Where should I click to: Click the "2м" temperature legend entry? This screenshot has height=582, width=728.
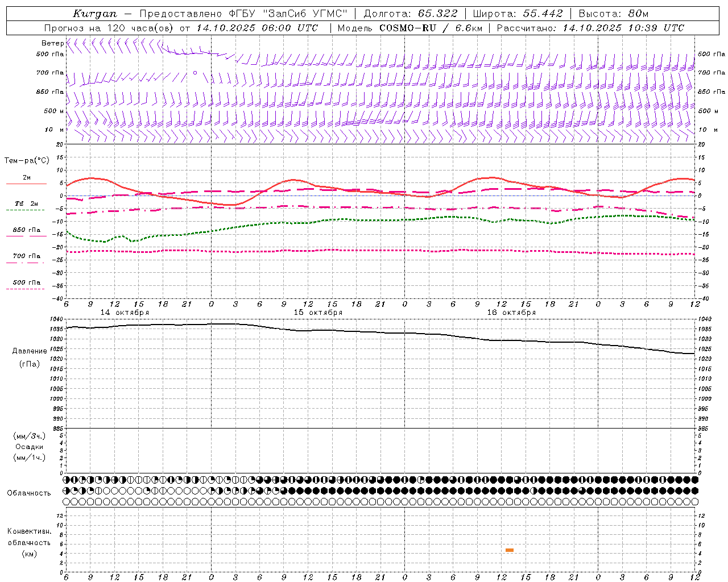(27, 178)
